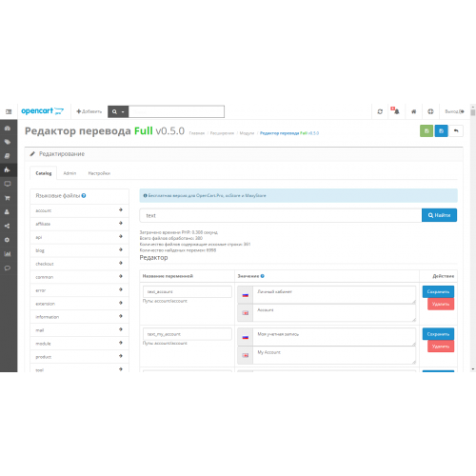Click the translation search field containing text

(281, 215)
